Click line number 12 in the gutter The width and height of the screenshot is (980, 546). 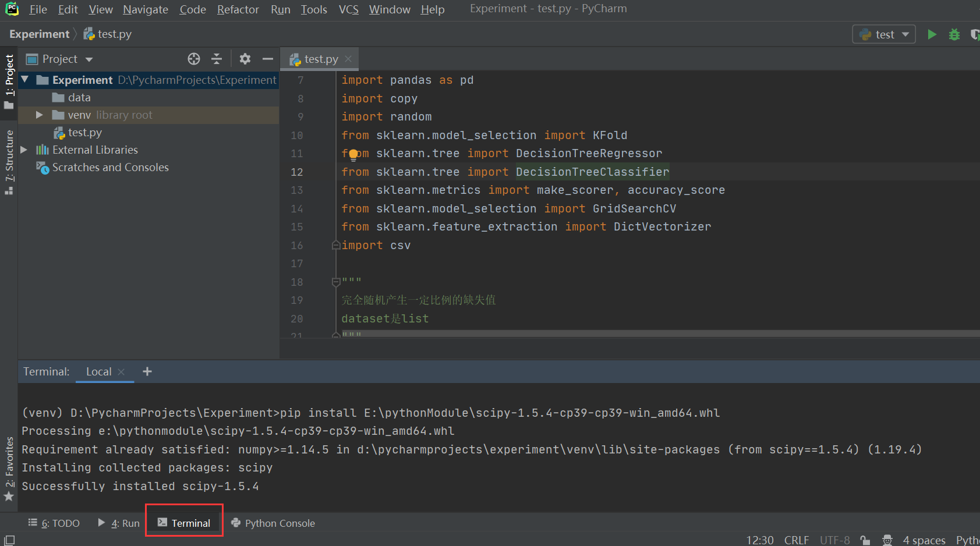(x=297, y=172)
